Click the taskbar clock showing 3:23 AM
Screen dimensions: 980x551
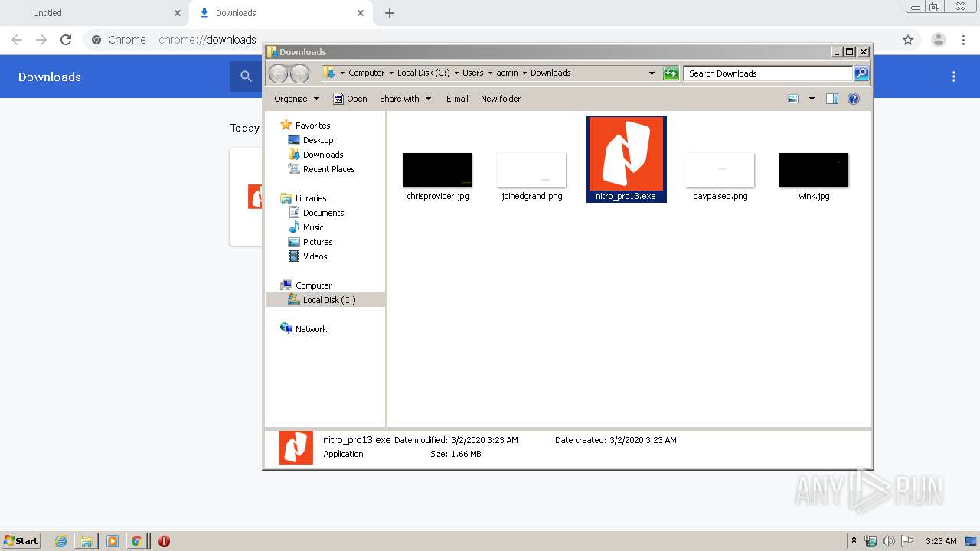[x=941, y=541]
